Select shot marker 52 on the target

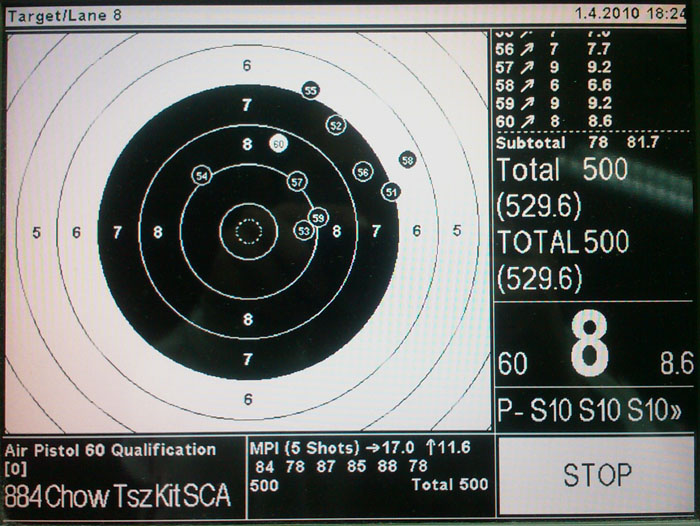coord(336,125)
